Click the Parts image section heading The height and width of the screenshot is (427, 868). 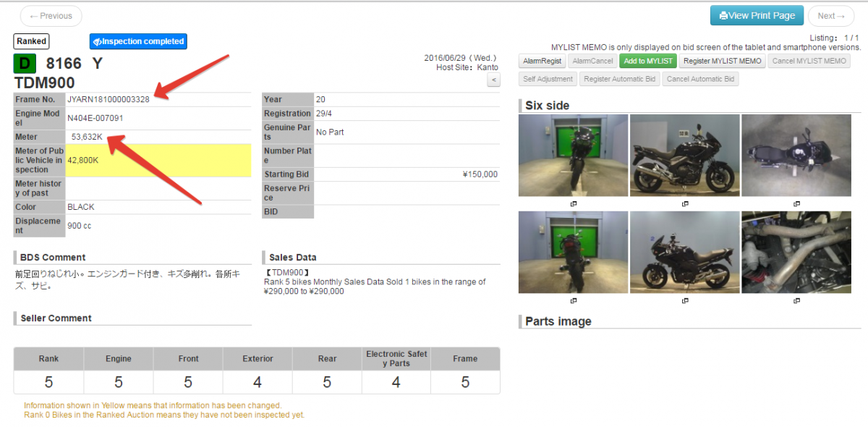[558, 321]
